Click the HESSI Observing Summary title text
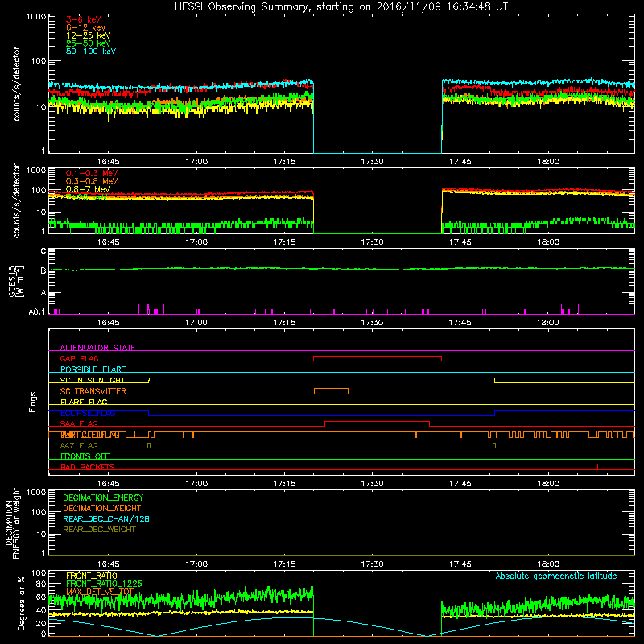This screenshot has height=644, width=644. 341,7
